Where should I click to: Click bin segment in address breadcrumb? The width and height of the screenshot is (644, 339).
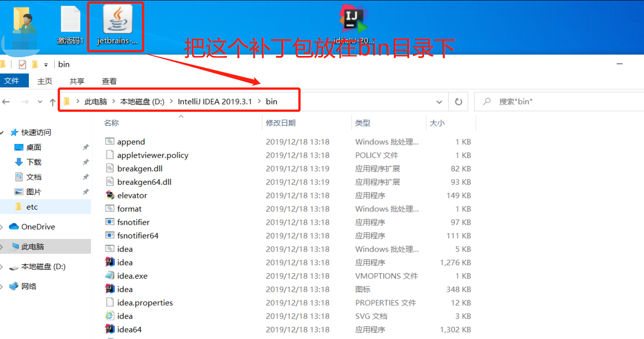click(271, 101)
